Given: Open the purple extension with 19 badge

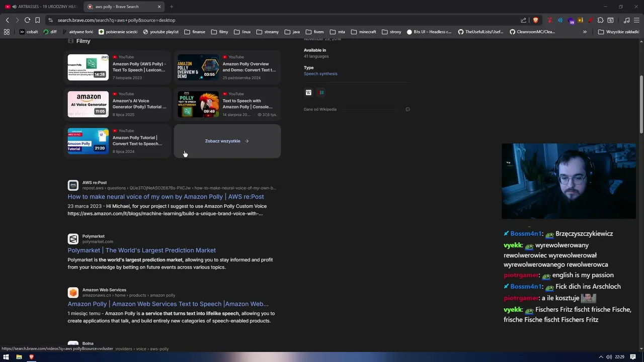Looking at the screenshot, I should 571,21.
